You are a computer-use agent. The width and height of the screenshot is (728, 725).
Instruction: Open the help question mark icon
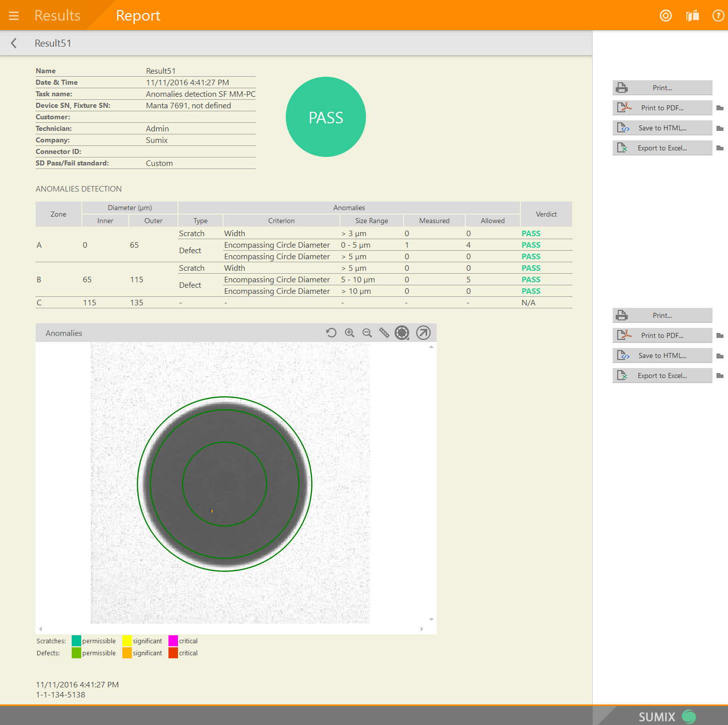coord(718,16)
